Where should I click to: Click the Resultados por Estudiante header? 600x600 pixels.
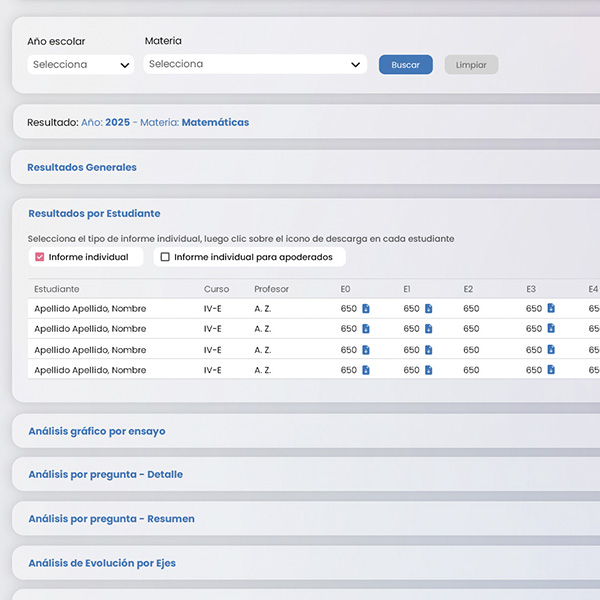(x=94, y=213)
